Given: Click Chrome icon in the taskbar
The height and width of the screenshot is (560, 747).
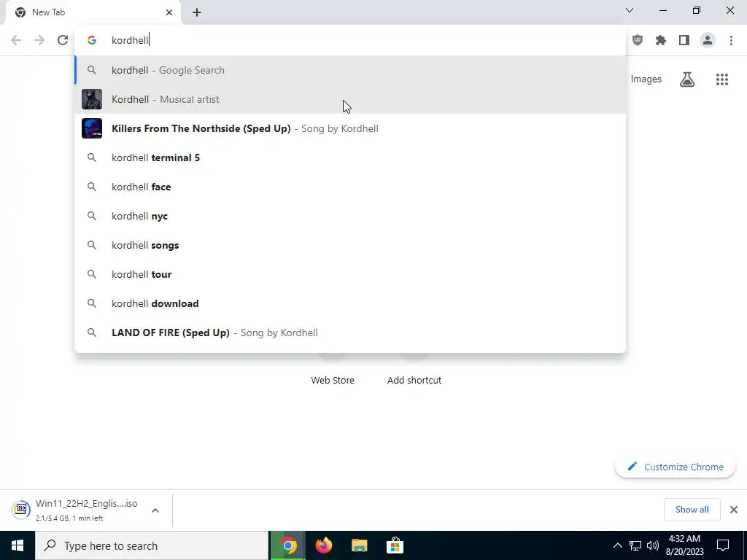Looking at the screenshot, I should [287, 545].
